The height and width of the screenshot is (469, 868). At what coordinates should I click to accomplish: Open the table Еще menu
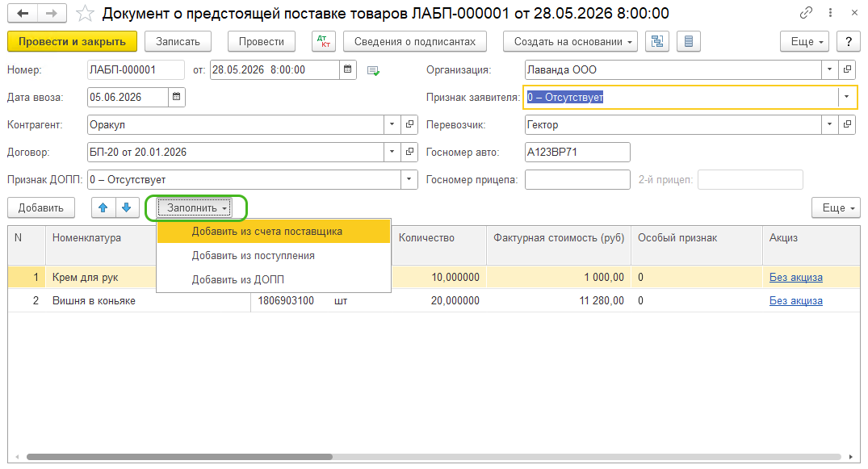(836, 207)
